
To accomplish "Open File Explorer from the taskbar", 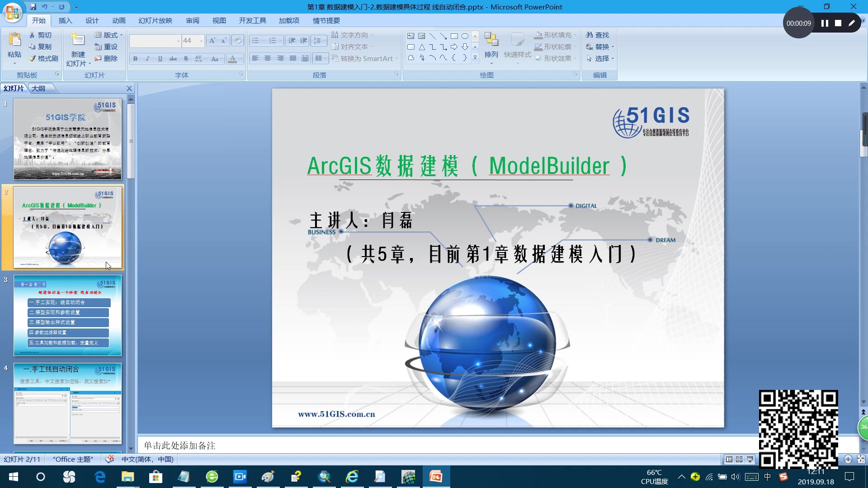I will coord(128,477).
